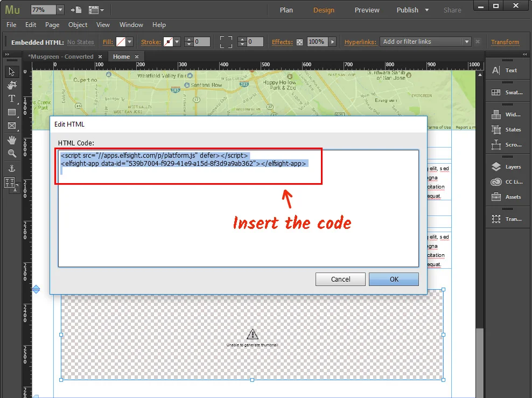Open the View menu
The image size is (532, 398).
tap(103, 25)
